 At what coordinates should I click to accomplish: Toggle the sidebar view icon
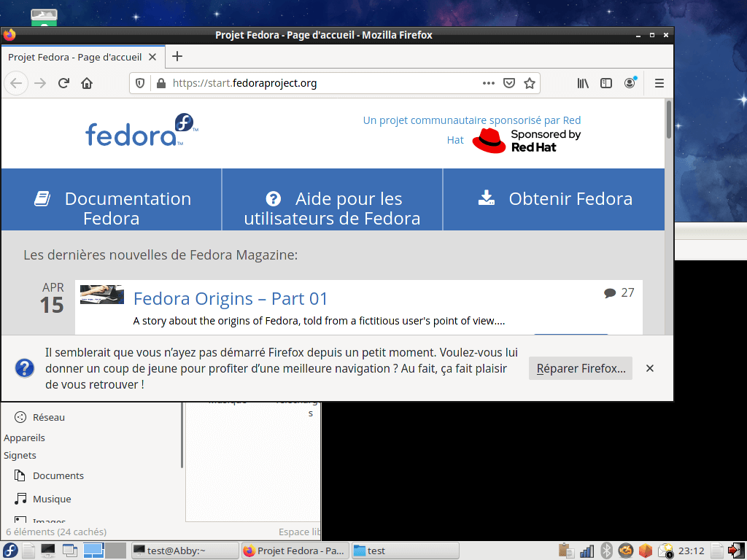tap(606, 83)
